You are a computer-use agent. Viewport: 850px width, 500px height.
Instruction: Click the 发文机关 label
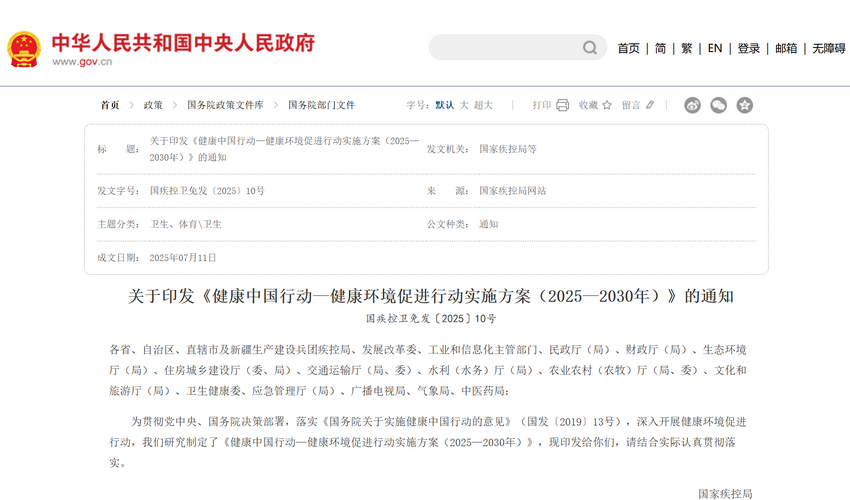point(448,149)
